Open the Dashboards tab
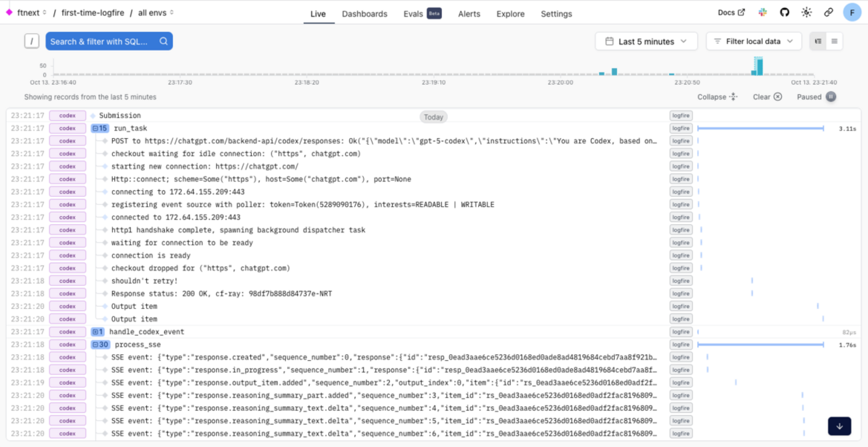868x447 pixels. click(365, 13)
